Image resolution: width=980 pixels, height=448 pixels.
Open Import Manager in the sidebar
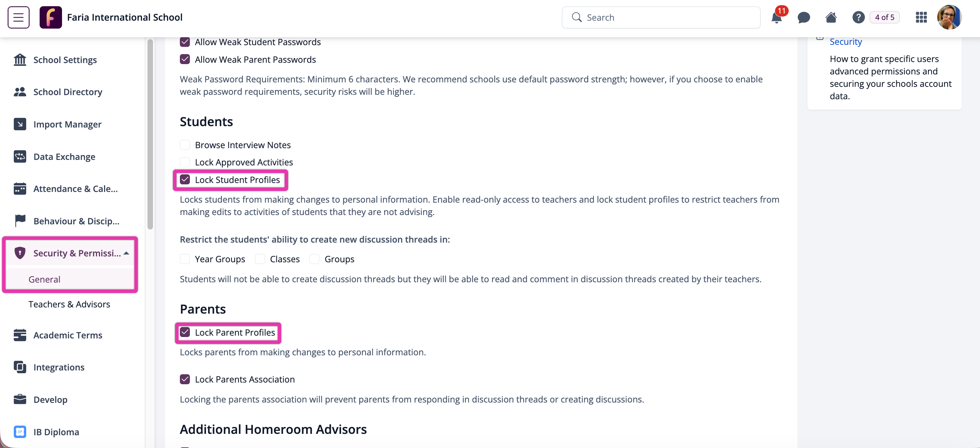(67, 124)
